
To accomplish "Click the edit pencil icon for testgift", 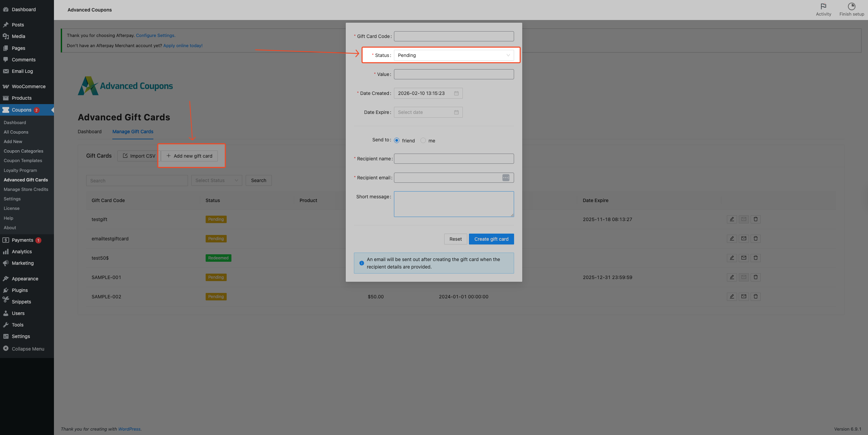I will [x=732, y=219].
